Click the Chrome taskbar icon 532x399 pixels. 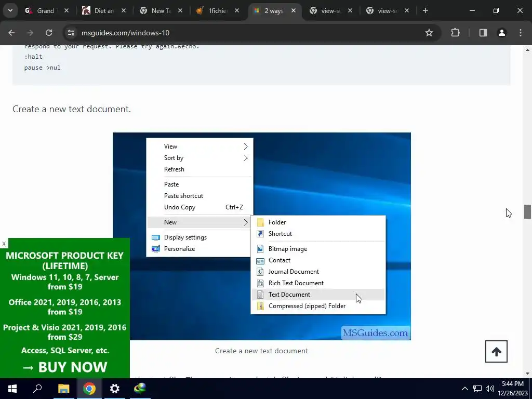(x=89, y=389)
